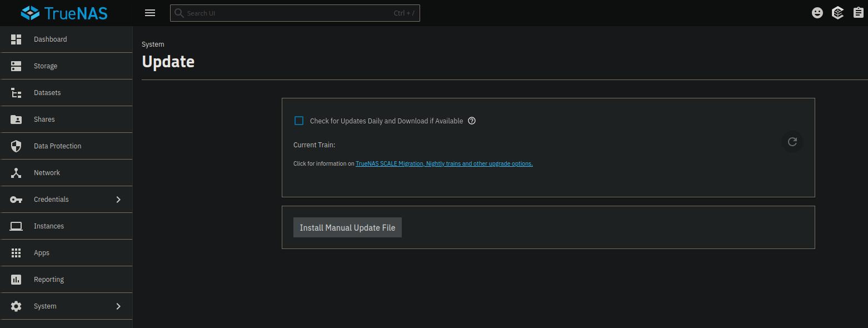Viewport: 868px width, 328px height.
Task: Show help tooltip for daily updates option
Action: pyautogui.click(x=472, y=121)
